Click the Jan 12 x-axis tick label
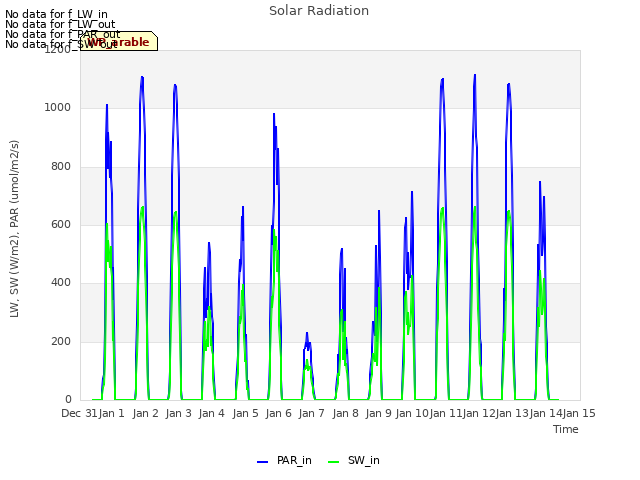The height and width of the screenshot is (480, 640). click(x=479, y=413)
